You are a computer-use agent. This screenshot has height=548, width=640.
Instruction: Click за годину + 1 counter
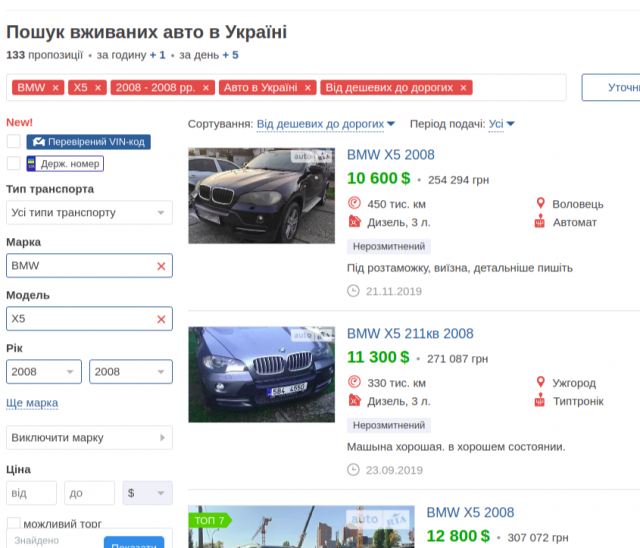131,55
